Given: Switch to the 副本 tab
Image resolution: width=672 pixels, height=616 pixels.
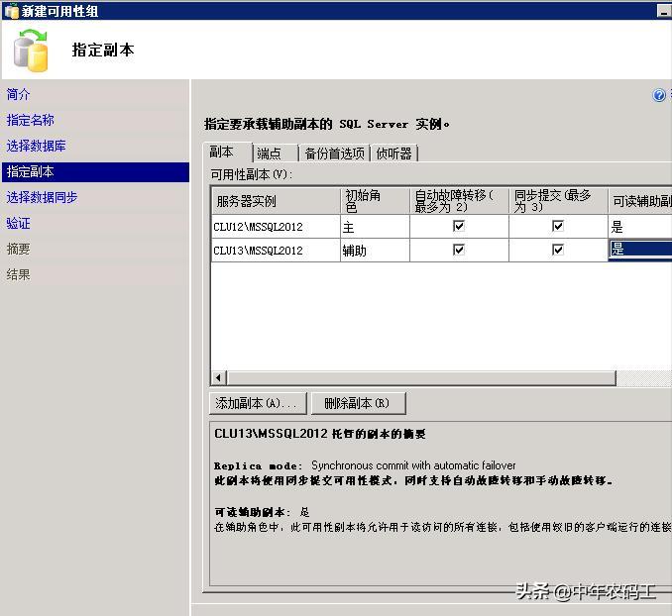Looking at the screenshot, I should [227, 152].
